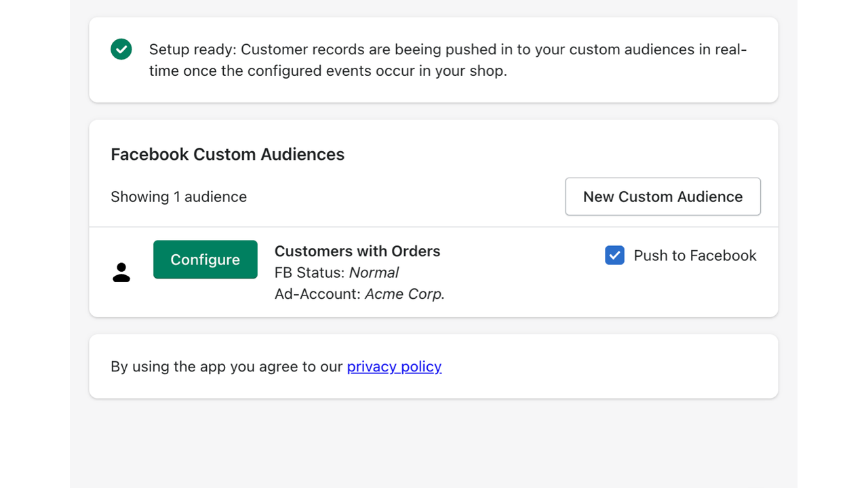Click the Acme Corp. account name
The height and width of the screenshot is (488, 868).
(x=405, y=294)
